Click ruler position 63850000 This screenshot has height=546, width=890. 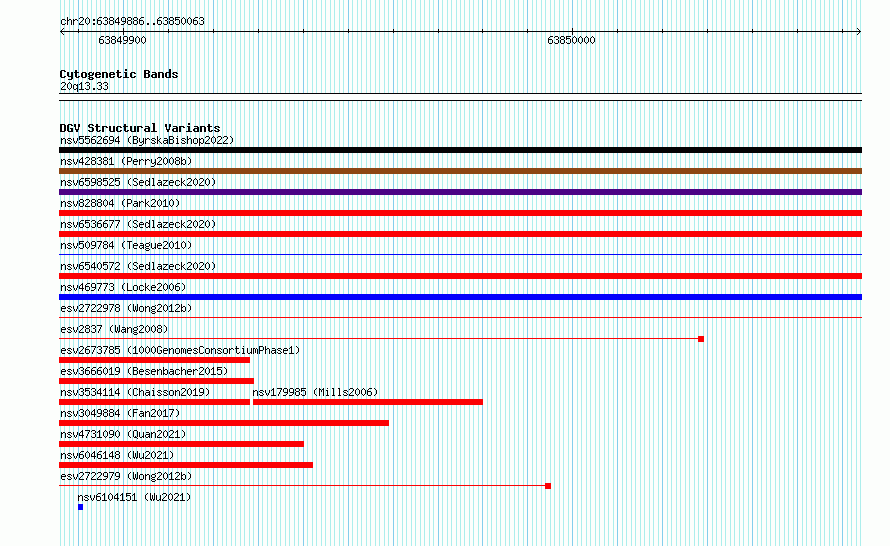pos(571,40)
